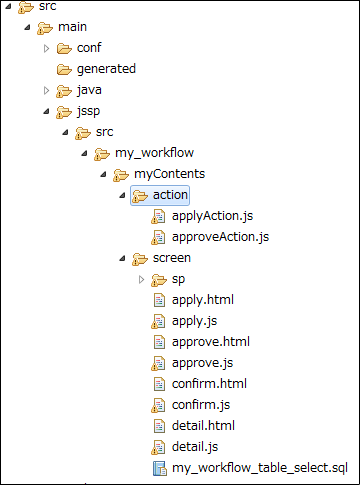
Task: Select the top-level src label
Action: (x=48, y=6)
